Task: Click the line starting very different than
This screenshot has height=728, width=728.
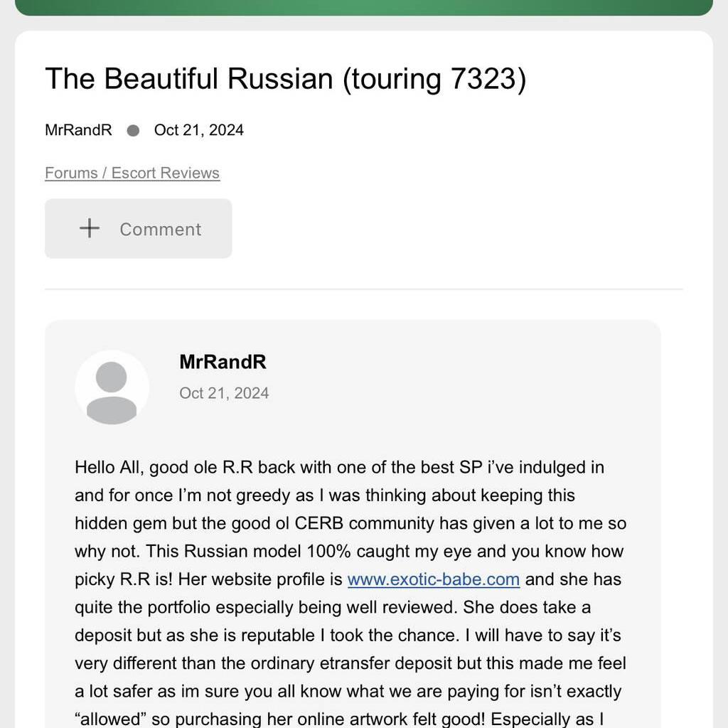Action: tap(350, 663)
